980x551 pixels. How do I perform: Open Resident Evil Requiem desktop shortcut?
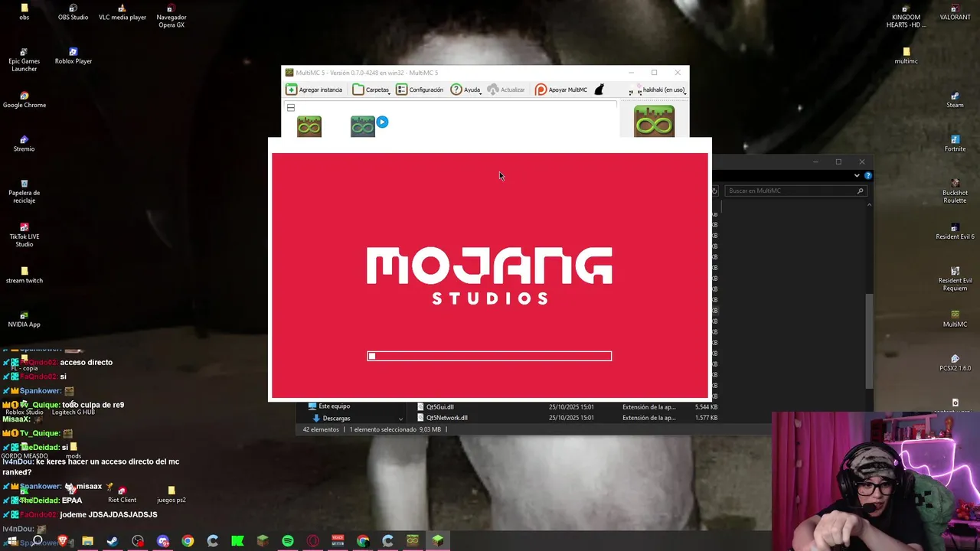point(955,279)
